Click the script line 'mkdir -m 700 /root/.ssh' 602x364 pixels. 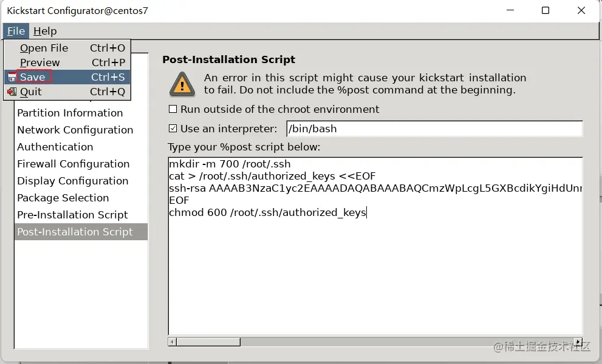[230, 164]
